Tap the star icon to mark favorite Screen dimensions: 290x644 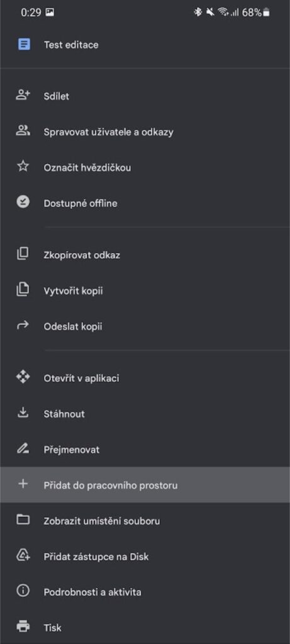23,166
